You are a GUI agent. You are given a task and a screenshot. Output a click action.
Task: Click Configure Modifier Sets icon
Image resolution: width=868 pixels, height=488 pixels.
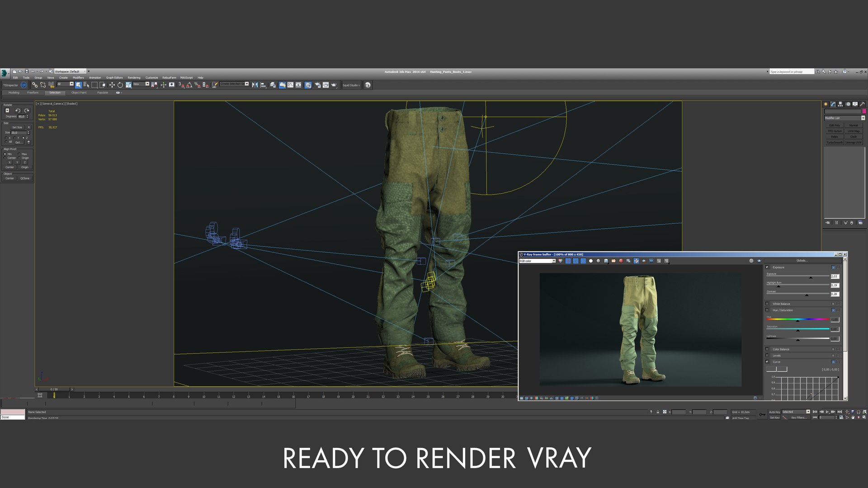click(x=860, y=222)
